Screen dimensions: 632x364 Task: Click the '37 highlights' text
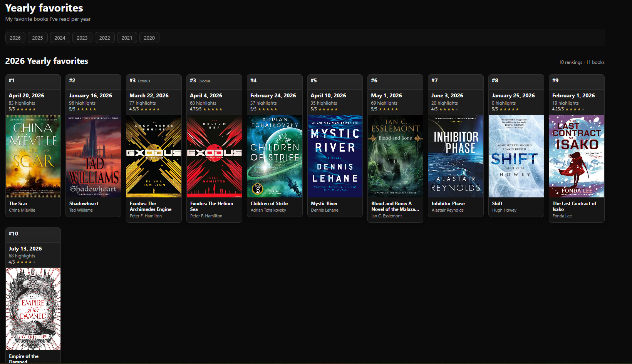pyautogui.click(x=263, y=103)
